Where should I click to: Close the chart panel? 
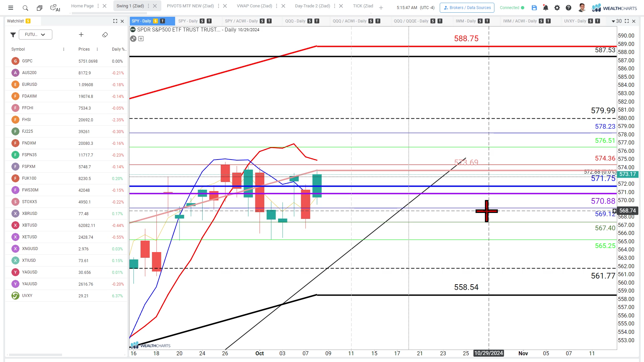click(x=634, y=21)
